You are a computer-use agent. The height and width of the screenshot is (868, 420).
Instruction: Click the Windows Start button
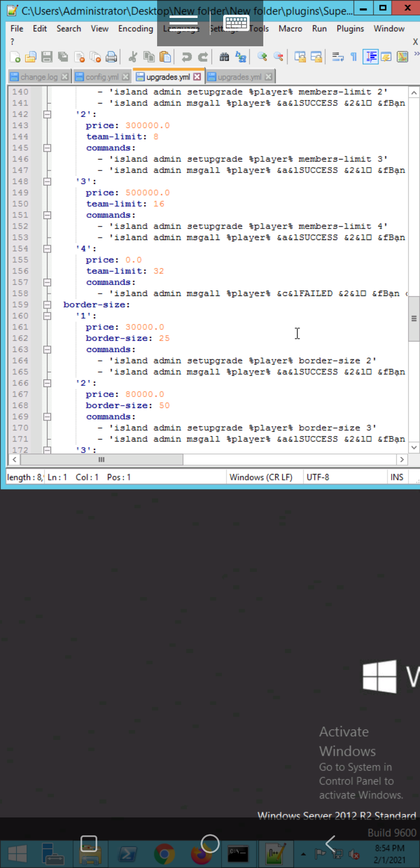click(x=17, y=854)
